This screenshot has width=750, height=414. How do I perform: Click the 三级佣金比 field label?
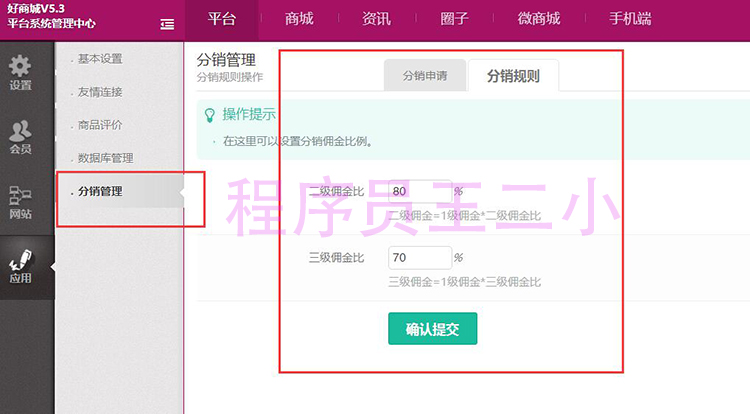point(336,258)
